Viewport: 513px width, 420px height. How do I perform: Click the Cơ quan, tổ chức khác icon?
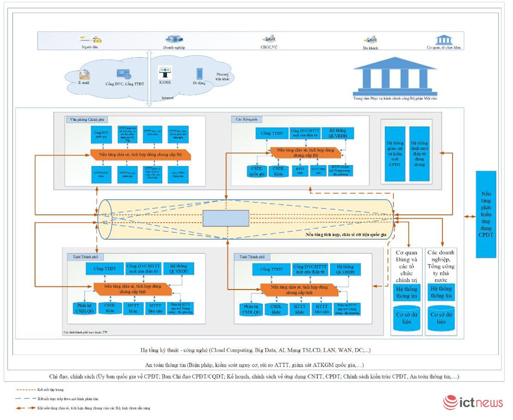pyautogui.click(x=443, y=40)
